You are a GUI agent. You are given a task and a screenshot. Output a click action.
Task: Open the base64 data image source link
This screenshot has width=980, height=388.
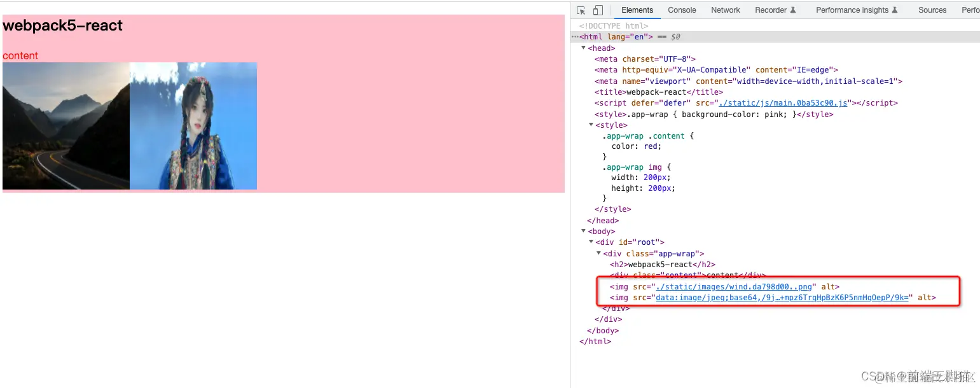point(783,298)
